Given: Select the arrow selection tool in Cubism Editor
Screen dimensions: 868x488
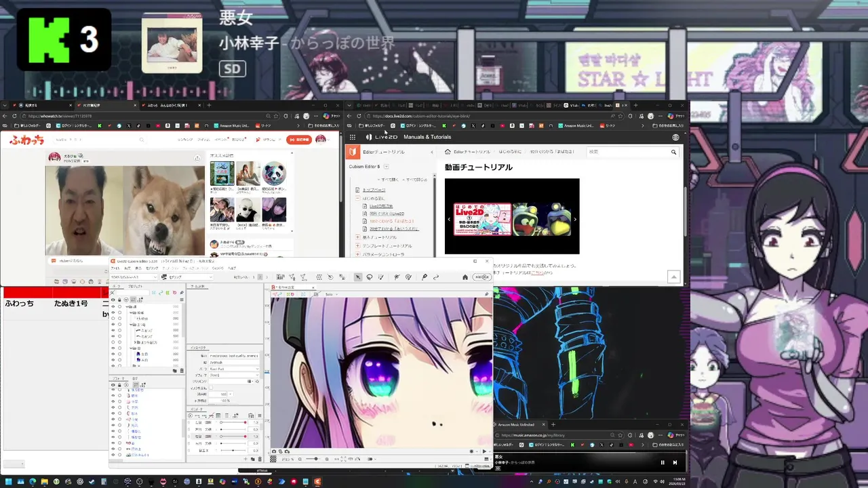Looking at the screenshot, I should (x=357, y=277).
